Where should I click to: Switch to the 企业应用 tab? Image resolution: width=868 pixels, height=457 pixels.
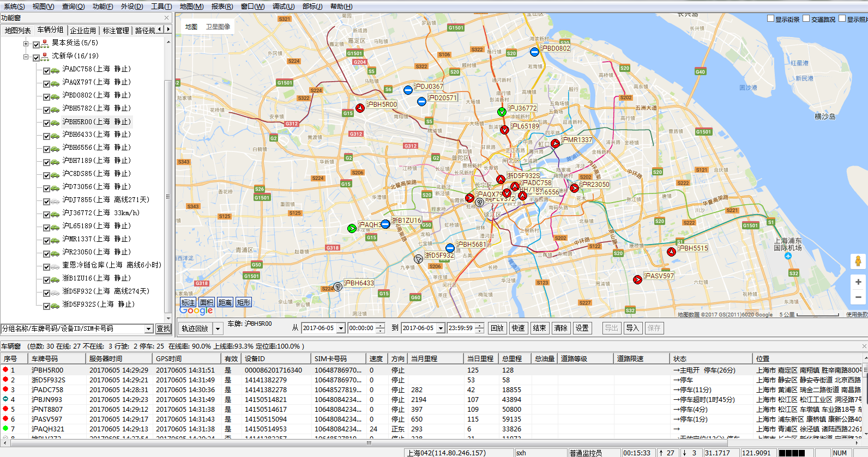[x=83, y=31]
